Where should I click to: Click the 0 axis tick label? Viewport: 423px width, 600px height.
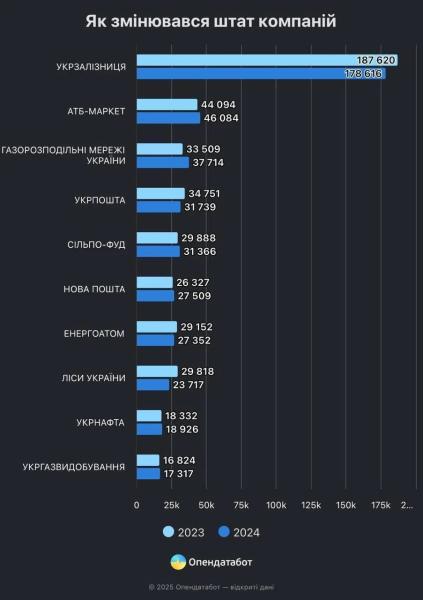(137, 505)
